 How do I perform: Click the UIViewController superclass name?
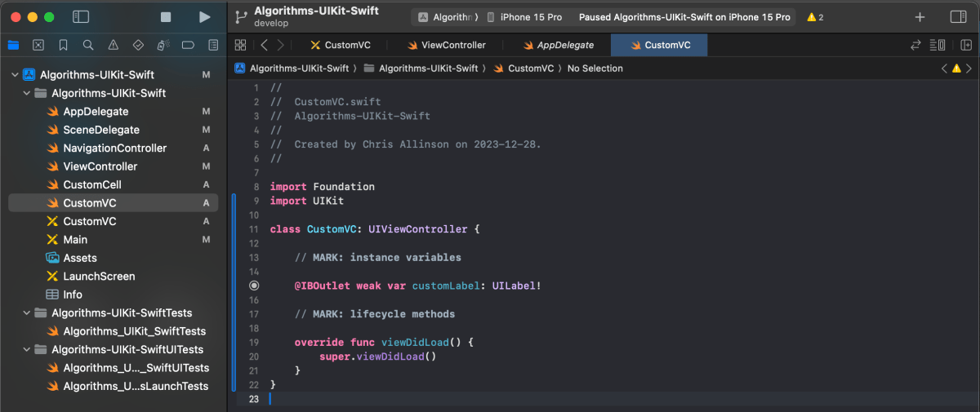(x=418, y=229)
